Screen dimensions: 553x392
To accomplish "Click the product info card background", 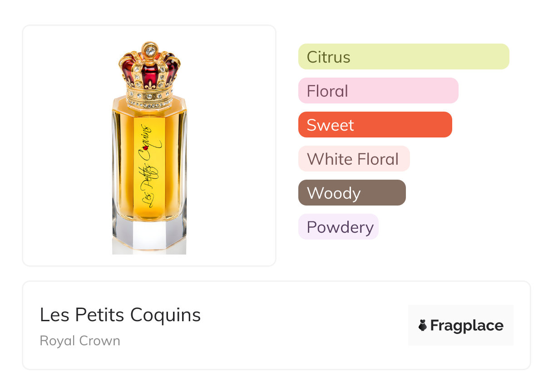I will pos(295,354).
